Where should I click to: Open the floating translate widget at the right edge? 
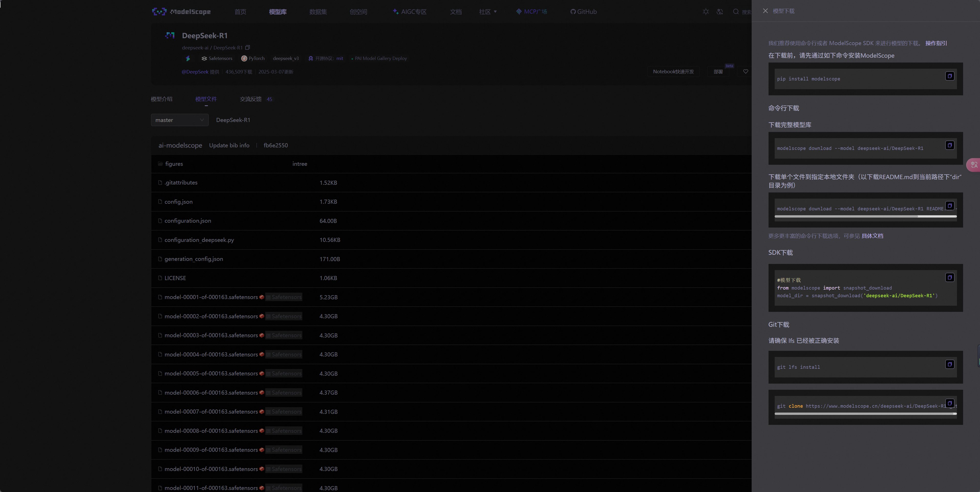[974, 165]
